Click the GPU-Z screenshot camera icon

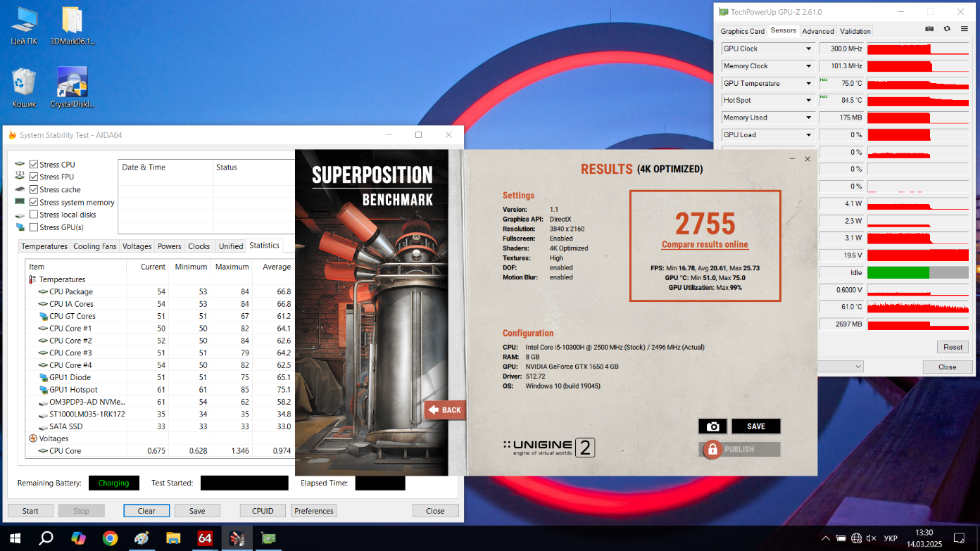929,29
